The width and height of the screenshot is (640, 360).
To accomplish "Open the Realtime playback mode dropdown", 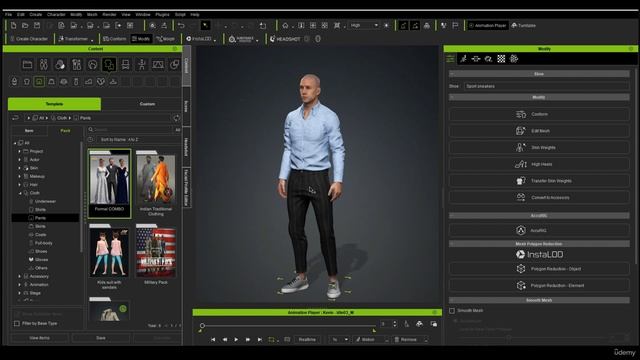I will (x=307, y=340).
